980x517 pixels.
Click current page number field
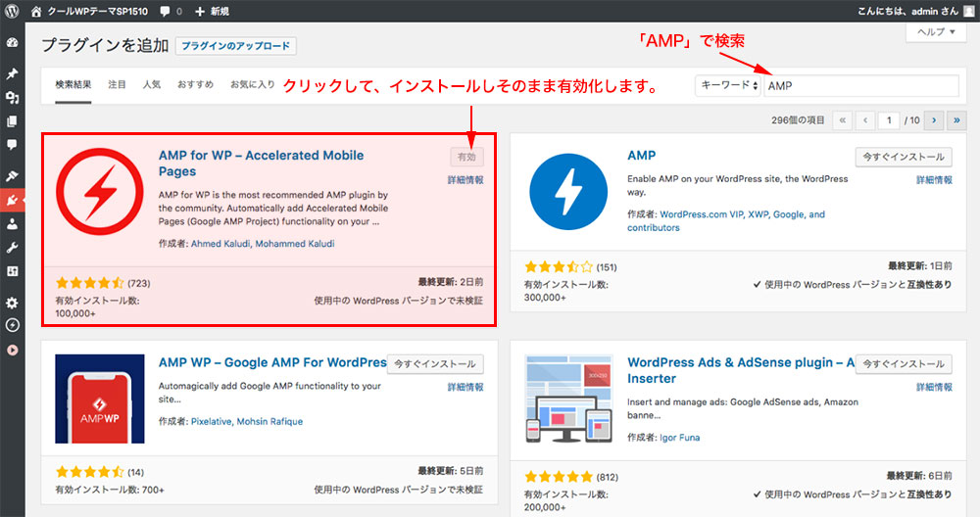tap(889, 120)
